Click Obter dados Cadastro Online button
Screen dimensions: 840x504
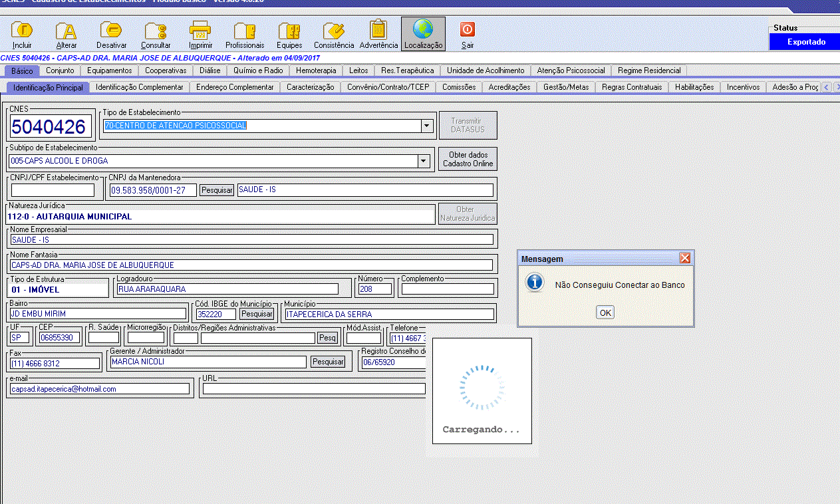(x=468, y=159)
